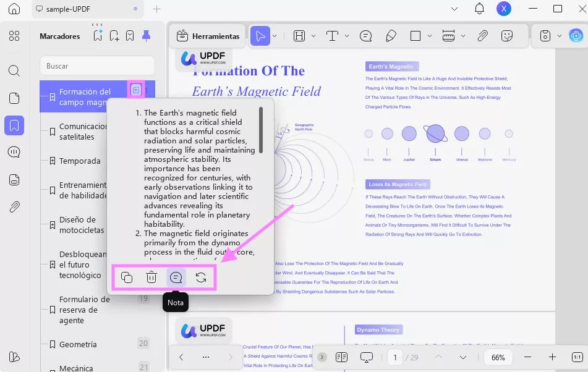Regenerate the summary with refresh icon
Image resolution: width=588 pixels, height=372 pixels.
pyautogui.click(x=201, y=277)
